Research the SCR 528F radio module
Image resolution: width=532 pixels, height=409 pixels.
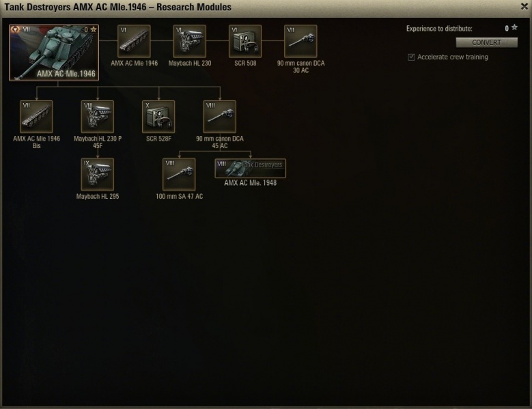click(158, 117)
